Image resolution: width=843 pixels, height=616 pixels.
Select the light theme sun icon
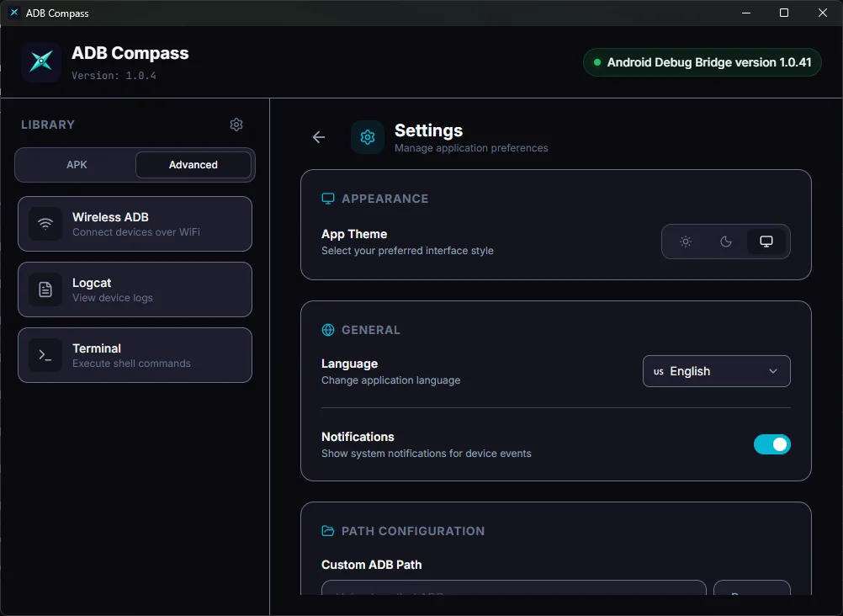coord(686,242)
